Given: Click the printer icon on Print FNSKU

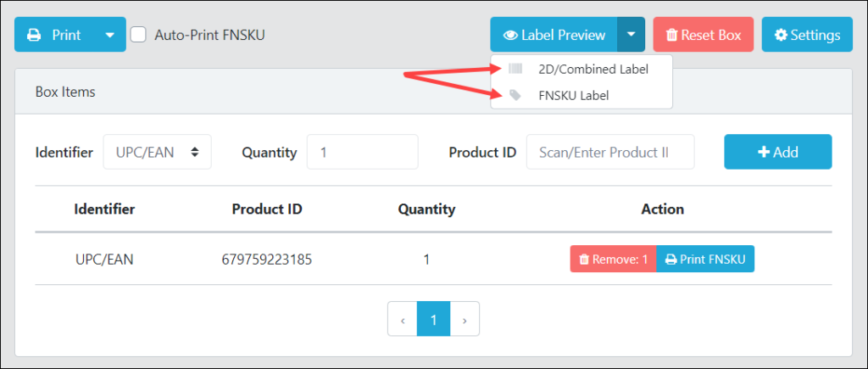Looking at the screenshot, I should pos(671,260).
